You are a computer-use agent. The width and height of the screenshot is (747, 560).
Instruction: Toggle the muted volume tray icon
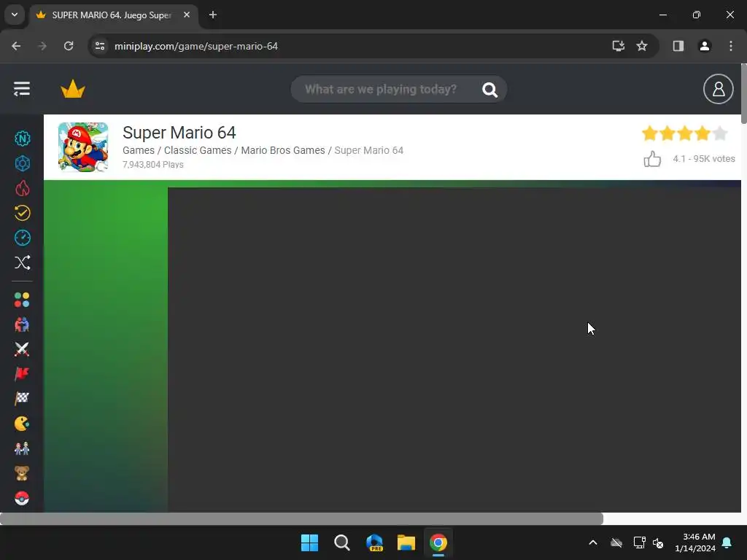(x=658, y=542)
